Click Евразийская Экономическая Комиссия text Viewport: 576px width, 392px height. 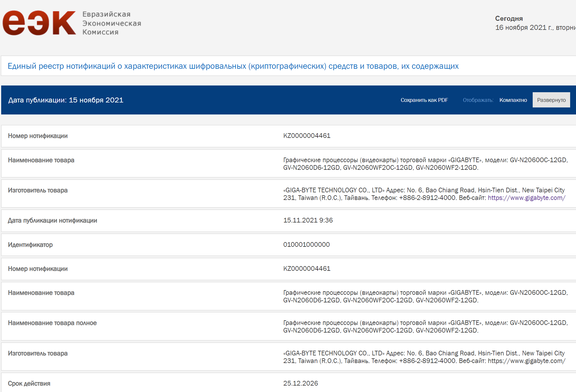coord(112,23)
